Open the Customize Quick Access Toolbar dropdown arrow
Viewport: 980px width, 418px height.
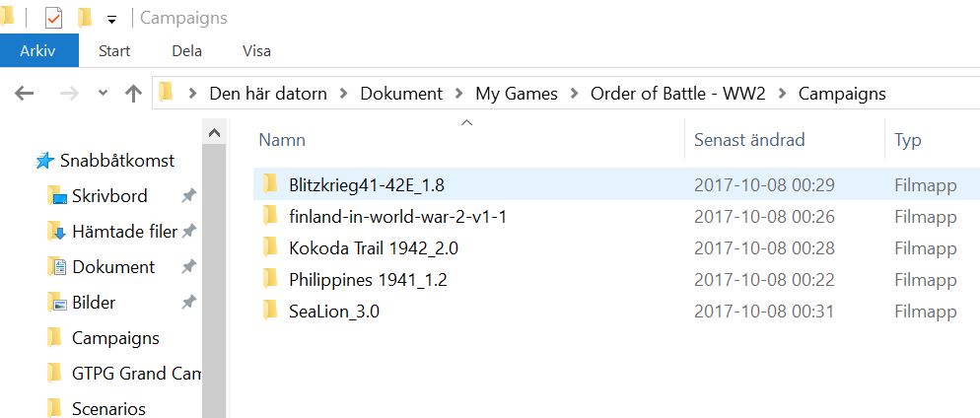pyautogui.click(x=111, y=20)
